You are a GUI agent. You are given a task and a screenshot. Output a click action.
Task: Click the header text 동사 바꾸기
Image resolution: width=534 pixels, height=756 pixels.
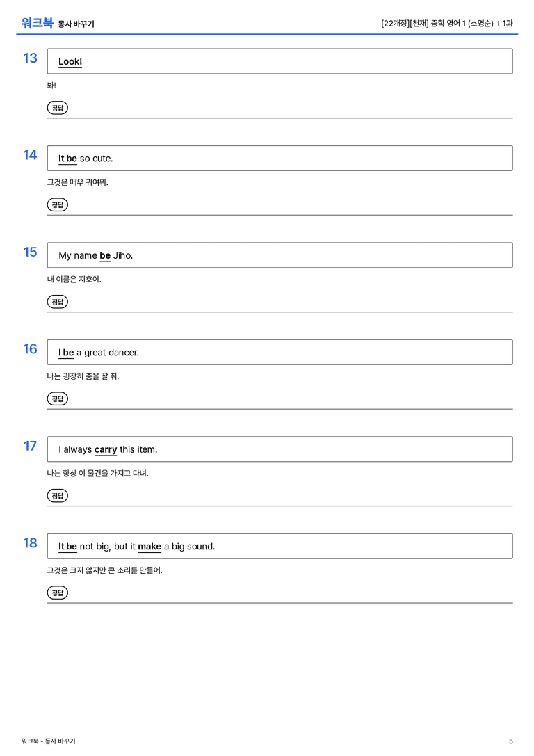pyautogui.click(x=76, y=24)
